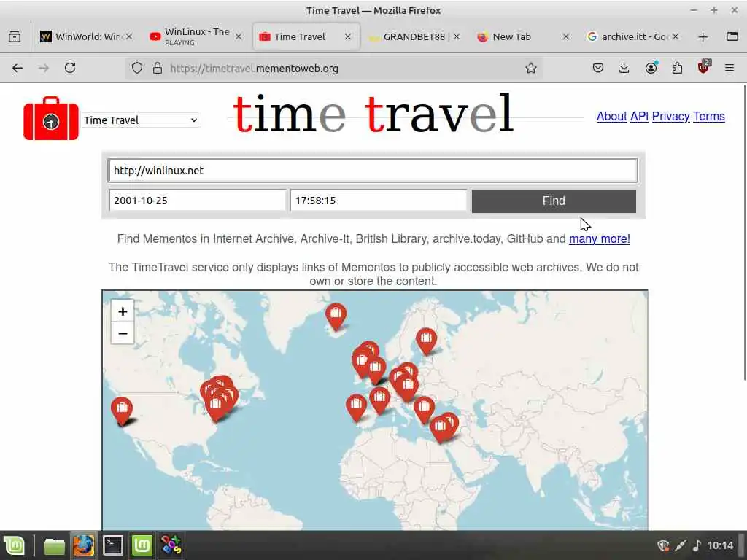
Task: Switch to the archive.itt Google tab
Action: pyautogui.click(x=631, y=36)
